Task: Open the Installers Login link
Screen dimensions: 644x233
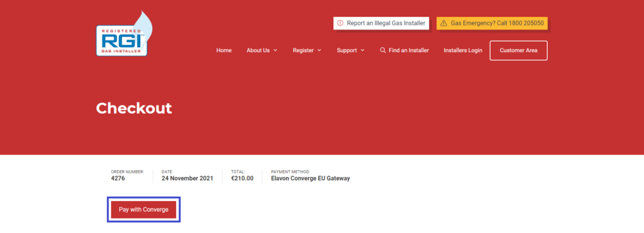Action: pos(463,50)
